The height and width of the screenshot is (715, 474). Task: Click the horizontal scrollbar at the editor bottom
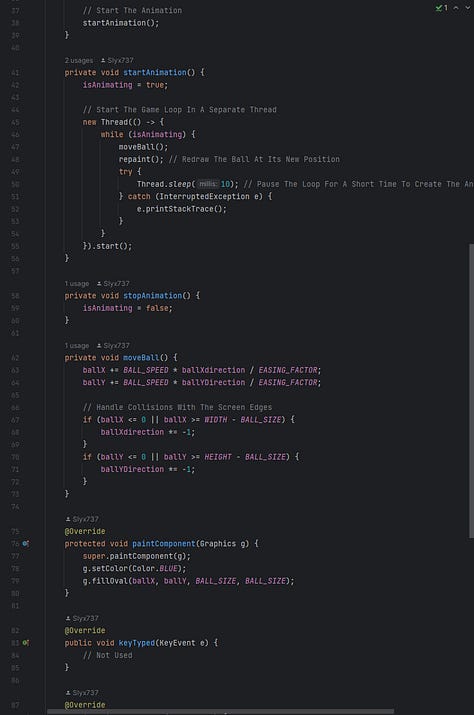(220, 711)
